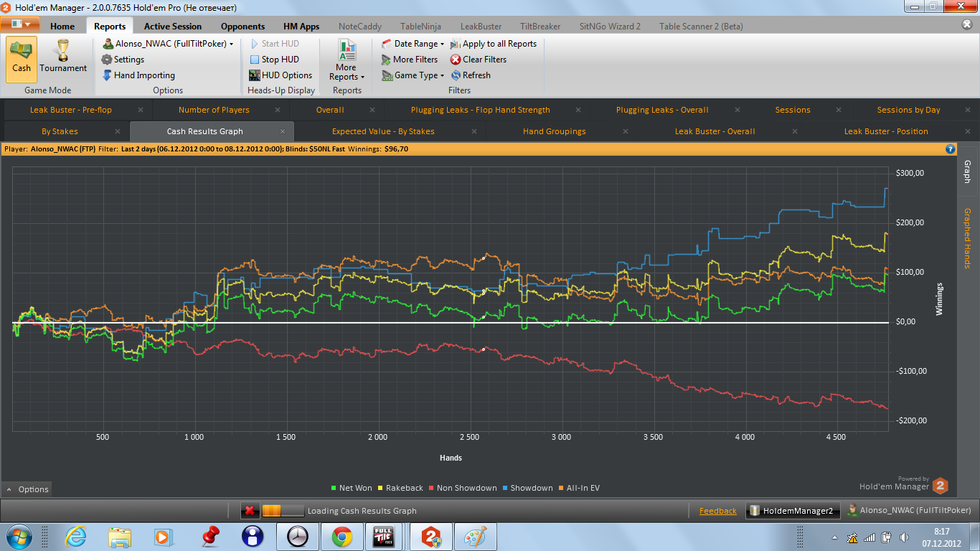Toggle Non Showdown line in legend
Image resolution: width=980 pixels, height=551 pixels.
463,488
